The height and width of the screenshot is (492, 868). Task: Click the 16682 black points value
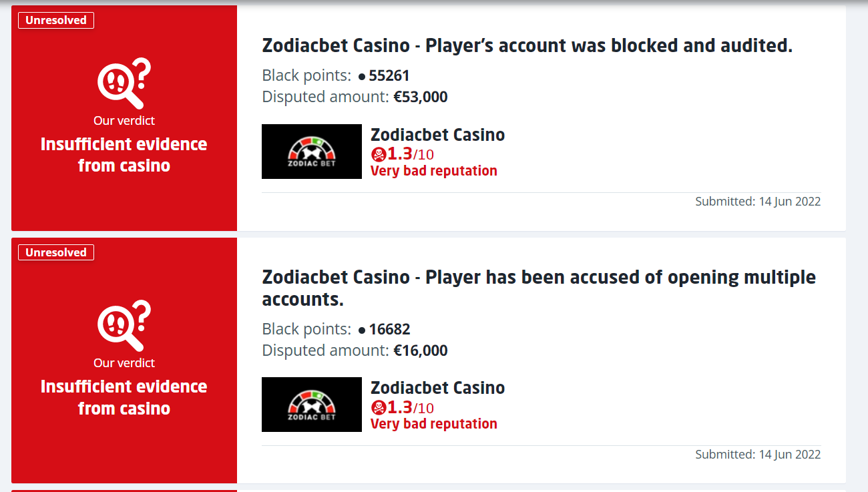pos(389,329)
